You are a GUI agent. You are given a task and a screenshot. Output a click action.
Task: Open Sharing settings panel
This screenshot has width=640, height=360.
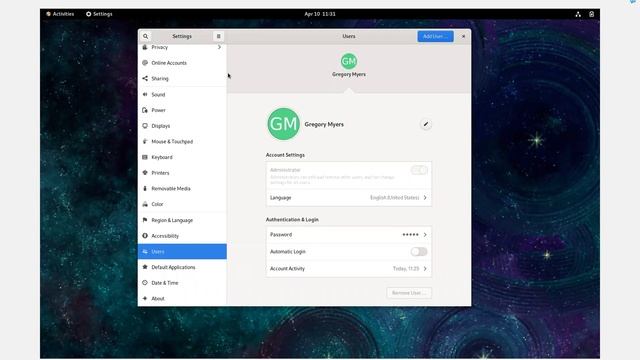tap(182, 78)
